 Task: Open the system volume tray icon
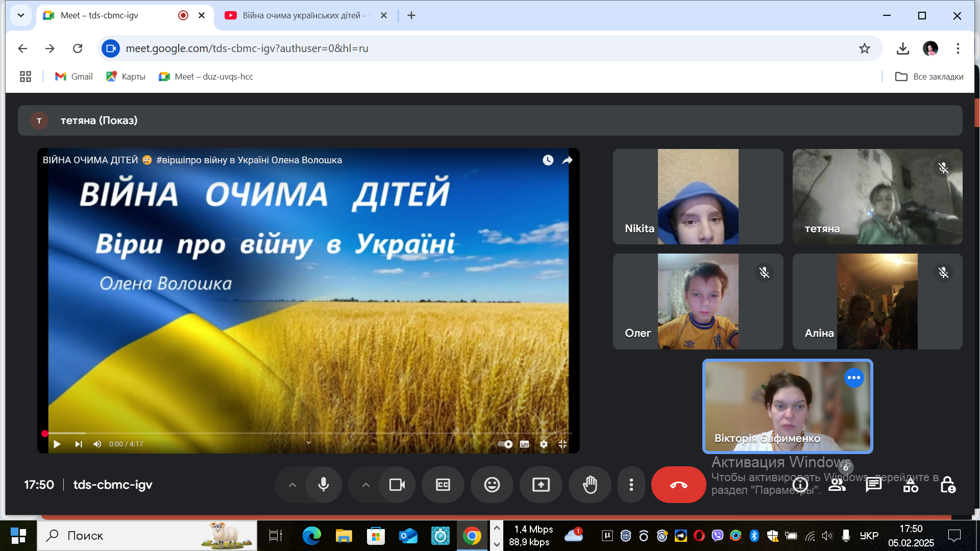(x=827, y=536)
